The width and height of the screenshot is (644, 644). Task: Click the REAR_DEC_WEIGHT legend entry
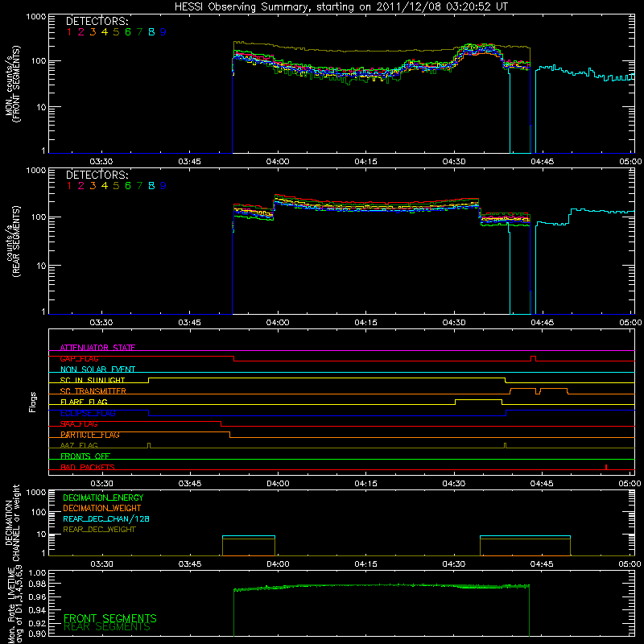[99, 530]
